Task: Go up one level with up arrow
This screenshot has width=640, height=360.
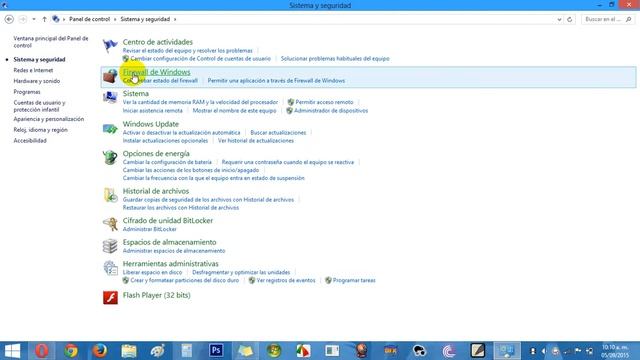Action: (x=44, y=19)
